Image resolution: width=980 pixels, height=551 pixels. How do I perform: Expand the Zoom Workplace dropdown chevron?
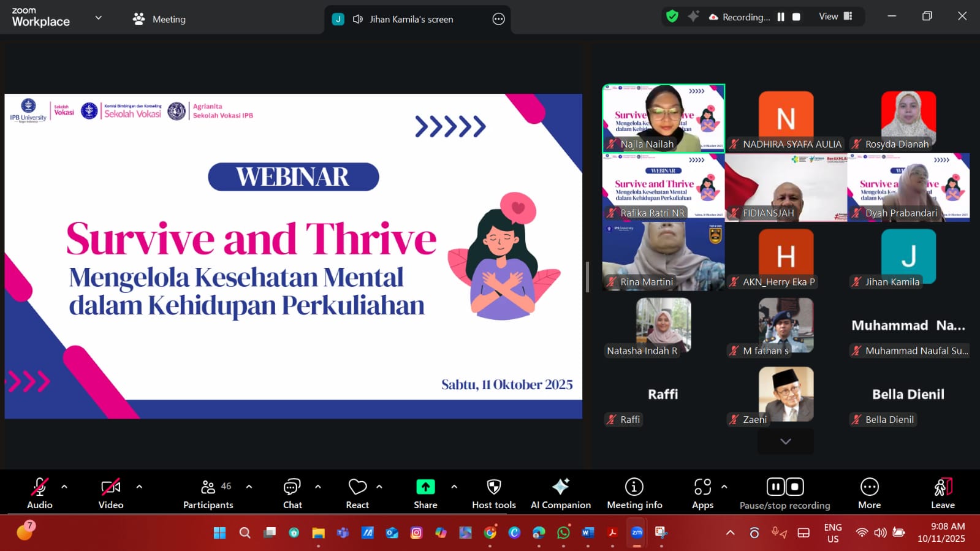point(98,18)
